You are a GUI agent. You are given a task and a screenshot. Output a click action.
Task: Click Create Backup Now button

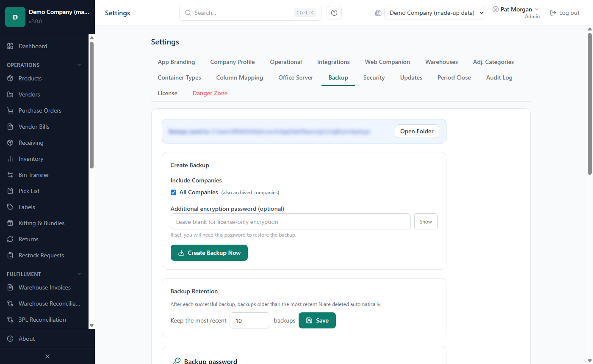(209, 253)
